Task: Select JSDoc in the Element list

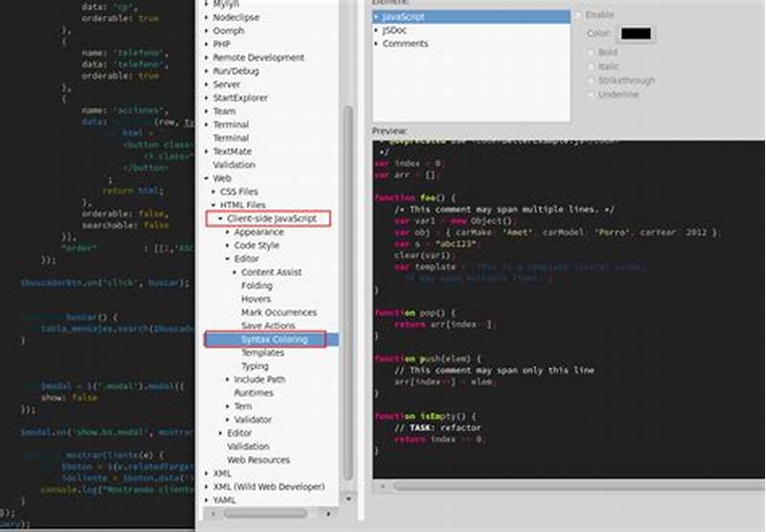Action: tap(394, 31)
